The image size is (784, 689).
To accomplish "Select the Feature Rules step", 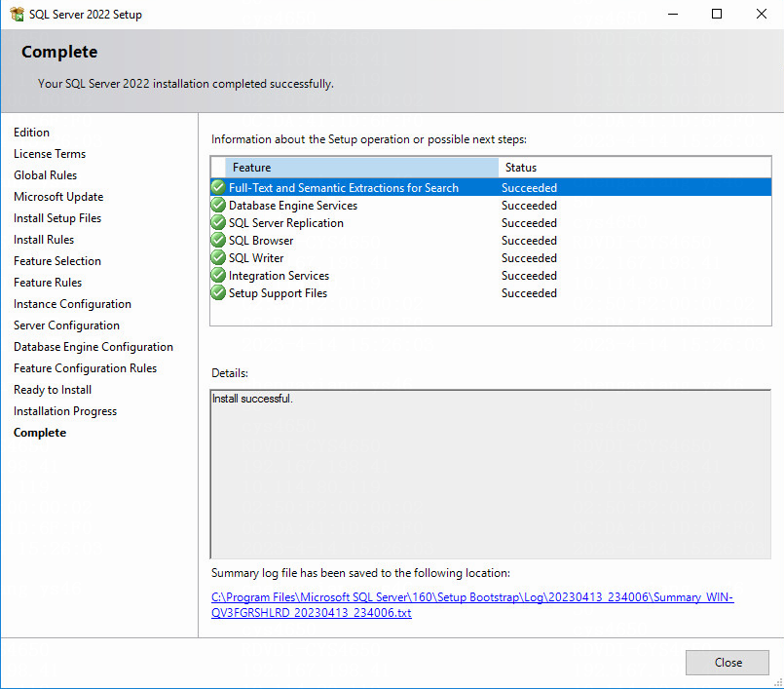I will click(48, 283).
